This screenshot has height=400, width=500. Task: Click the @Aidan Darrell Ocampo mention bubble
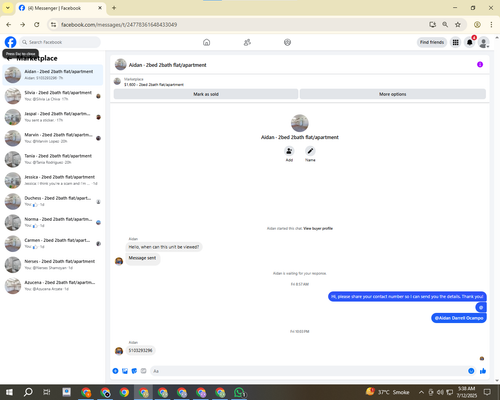coord(459,318)
